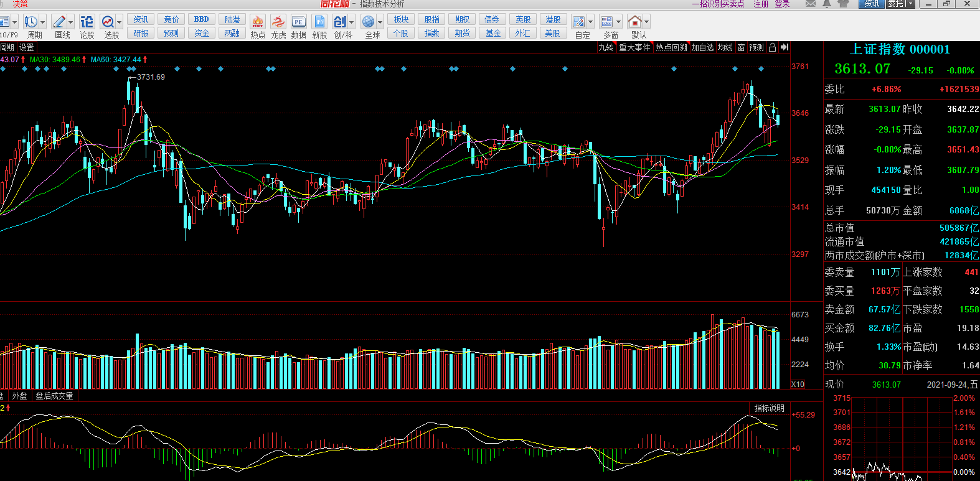Collapse side panel with arrow-to-bar icon
Image resolution: width=980 pixels, height=481 pixels.
pos(784,47)
